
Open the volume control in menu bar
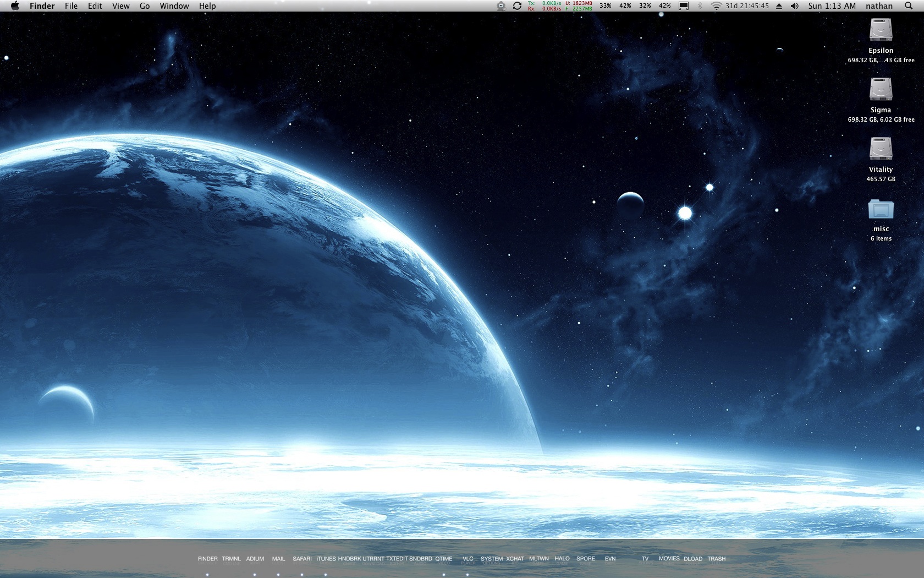(x=795, y=6)
